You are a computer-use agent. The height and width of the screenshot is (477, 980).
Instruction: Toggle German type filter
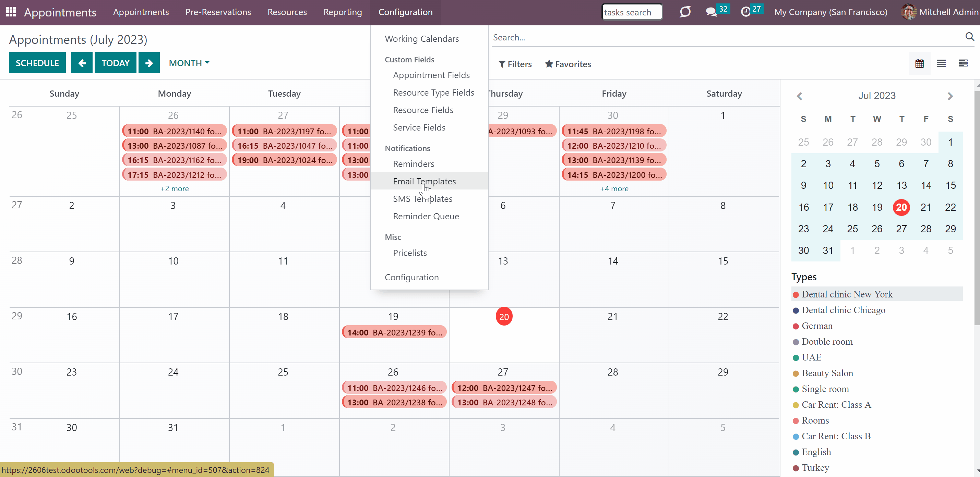pos(876,326)
